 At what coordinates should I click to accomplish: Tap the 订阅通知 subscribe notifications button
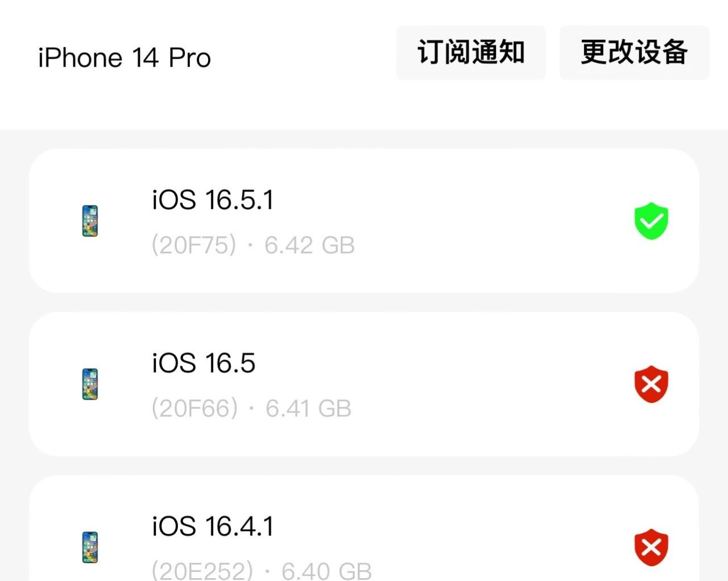click(x=471, y=52)
